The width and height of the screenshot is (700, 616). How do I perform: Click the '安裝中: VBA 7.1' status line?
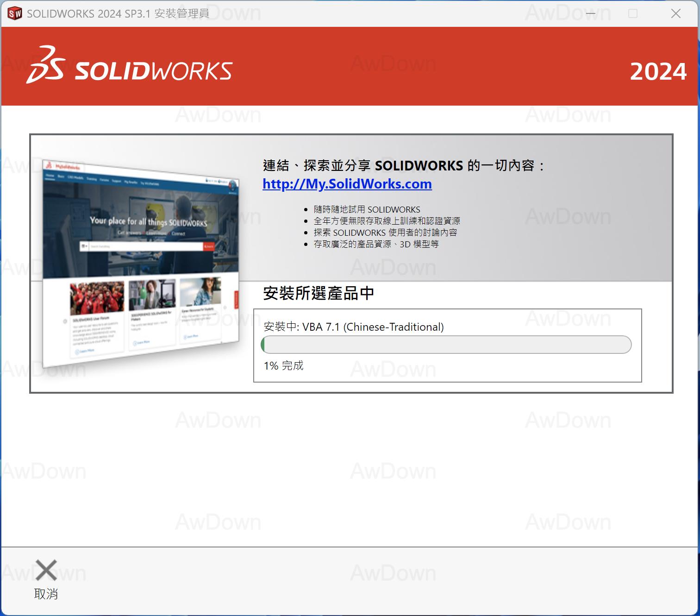click(354, 327)
